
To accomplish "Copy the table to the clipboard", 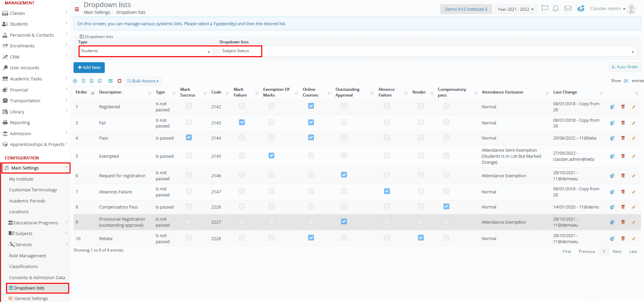I will tap(100, 81).
